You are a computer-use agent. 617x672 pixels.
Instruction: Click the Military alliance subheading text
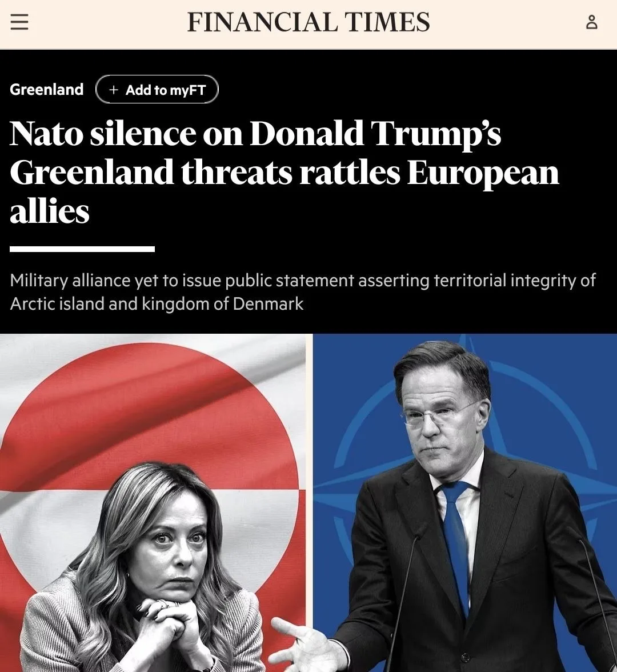[x=303, y=281]
